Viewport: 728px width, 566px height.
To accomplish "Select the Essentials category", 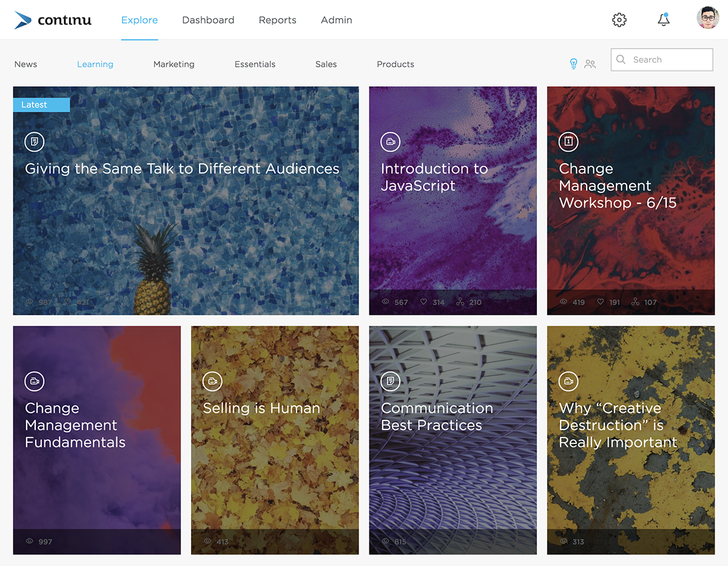I will (255, 64).
